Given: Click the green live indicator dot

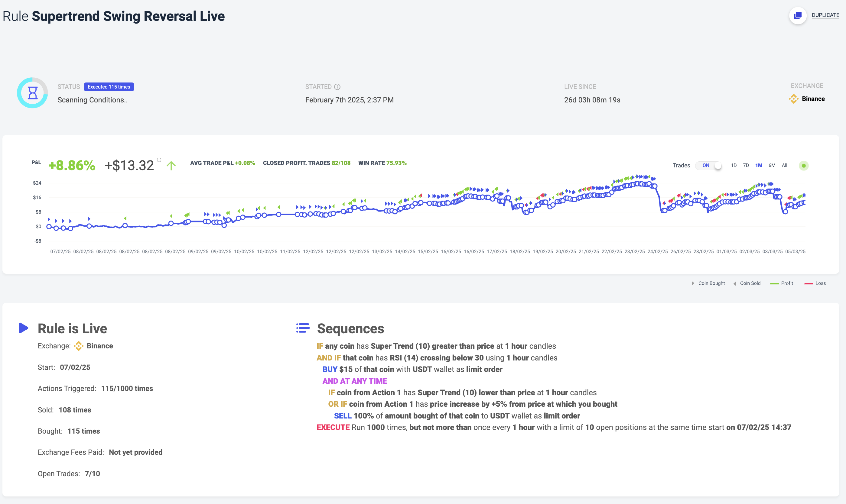Looking at the screenshot, I should click(x=804, y=166).
